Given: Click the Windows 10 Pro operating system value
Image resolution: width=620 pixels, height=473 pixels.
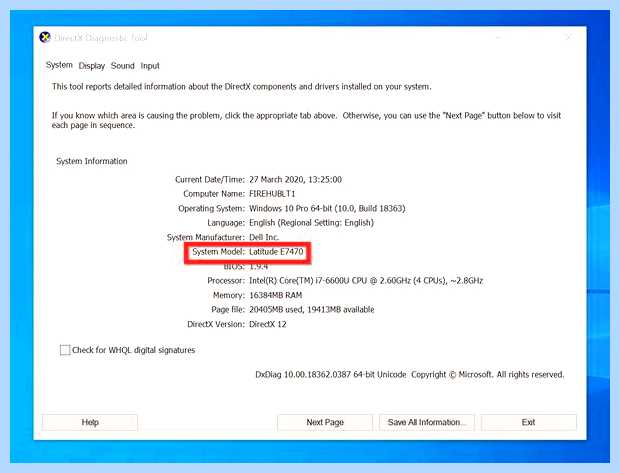Looking at the screenshot, I should point(327,208).
